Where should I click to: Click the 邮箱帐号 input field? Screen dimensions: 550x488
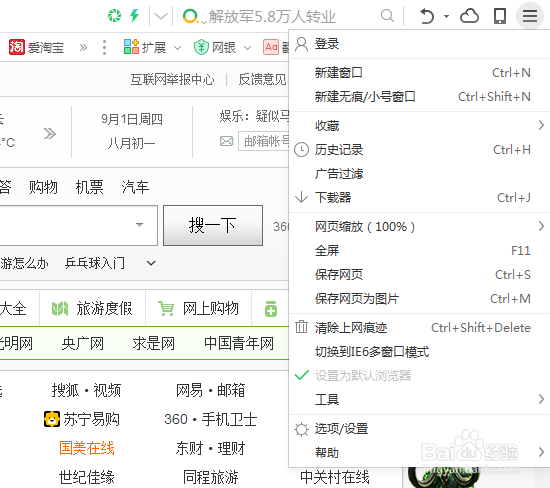pyautogui.click(x=263, y=141)
